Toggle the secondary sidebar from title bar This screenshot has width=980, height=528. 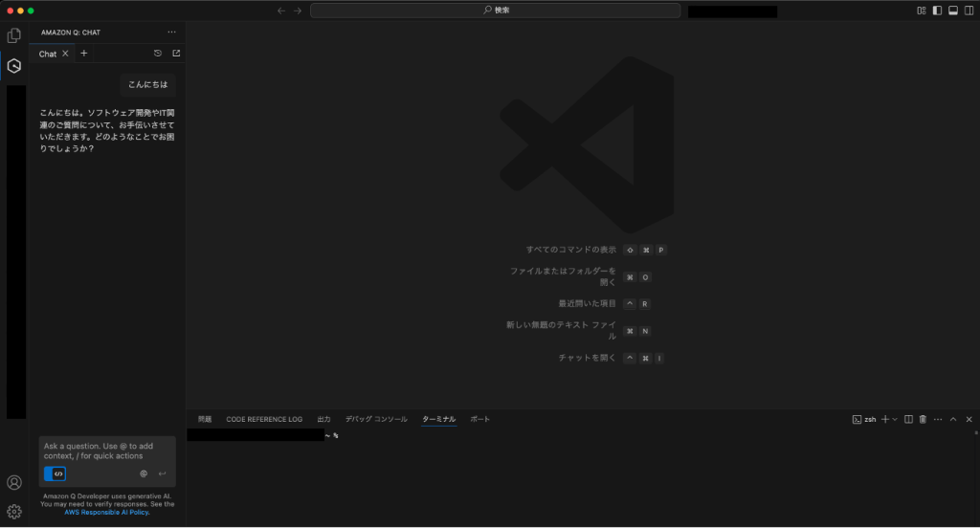pyautogui.click(x=969, y=11)
